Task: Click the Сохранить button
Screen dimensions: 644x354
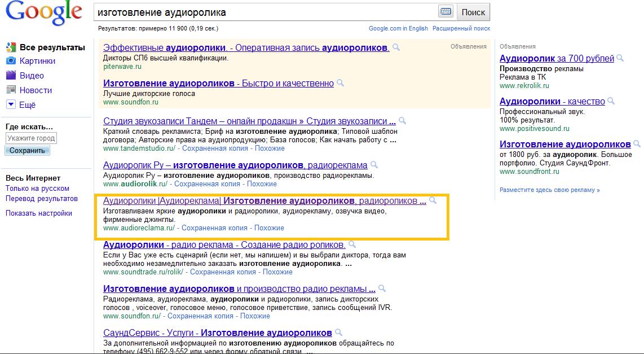Action: (27, 151)
